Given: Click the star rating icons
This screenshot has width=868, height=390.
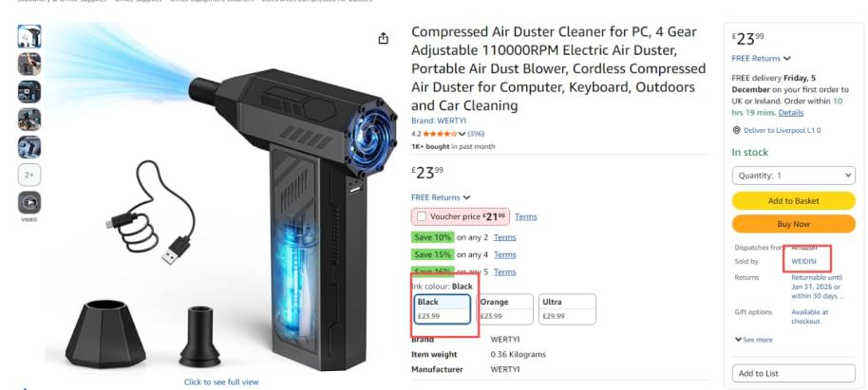Looking at the screenshot, I should pos(440,134).
